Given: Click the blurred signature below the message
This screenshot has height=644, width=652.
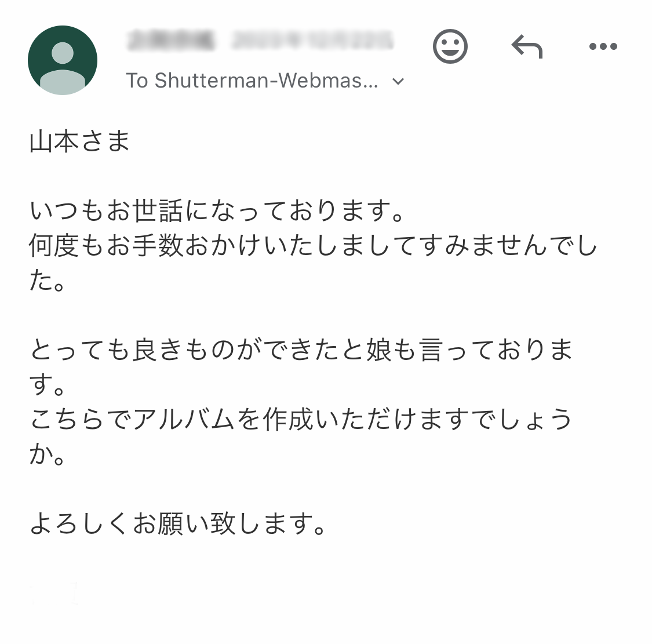Looking at the screenshot, I should (x=55, y=594).
